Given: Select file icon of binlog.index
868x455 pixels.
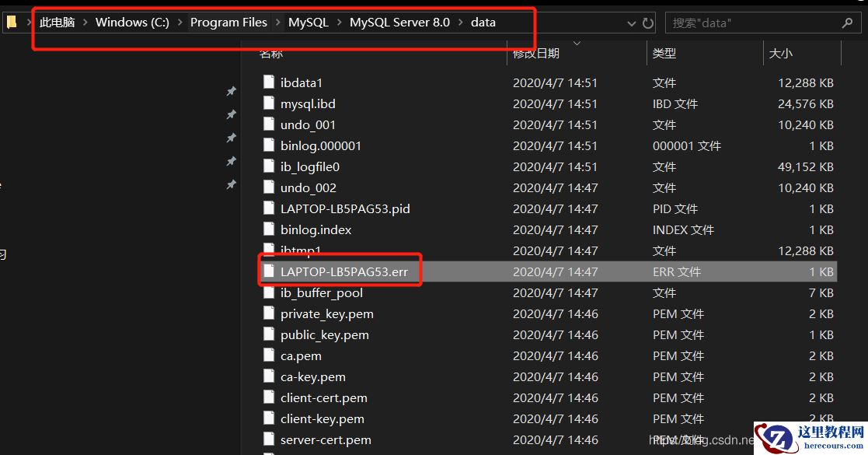Looking at the screenshot, I should [x=269, y=230].
